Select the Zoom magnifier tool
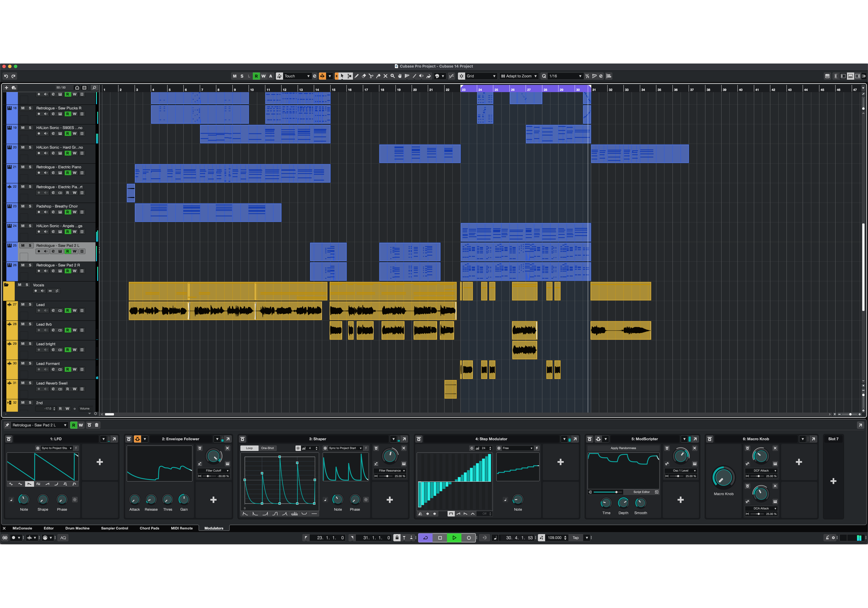Viewport: 868px width, 608px height. point(392,76)
